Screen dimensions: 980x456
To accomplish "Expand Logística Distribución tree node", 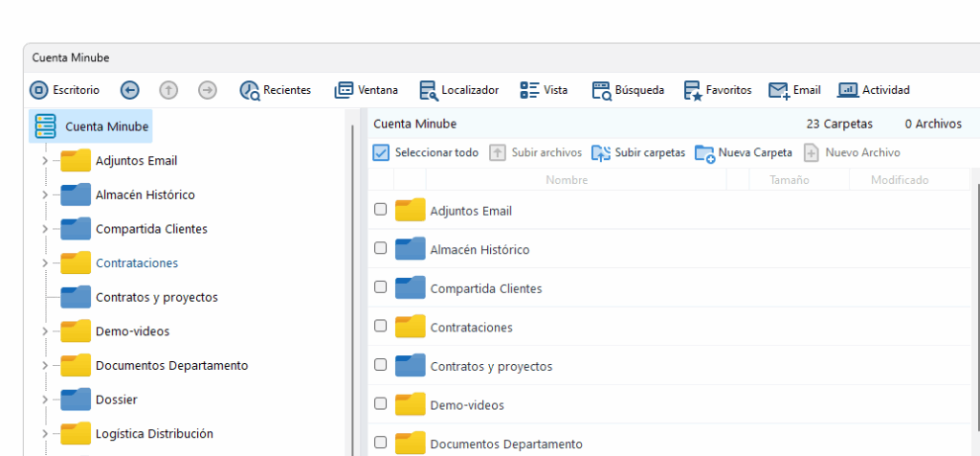I will pyautogui.click(x=44, y=433).
